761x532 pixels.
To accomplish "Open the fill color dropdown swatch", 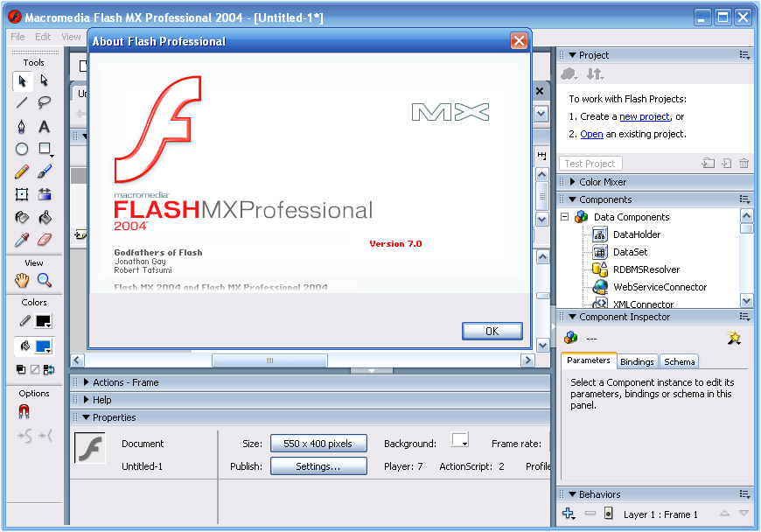I will (44, 346).
